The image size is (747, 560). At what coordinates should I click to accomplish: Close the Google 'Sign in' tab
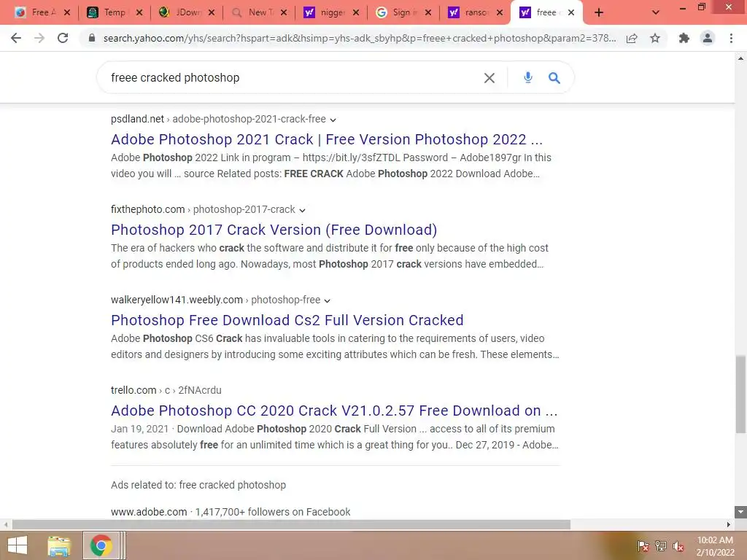point(427,12)
